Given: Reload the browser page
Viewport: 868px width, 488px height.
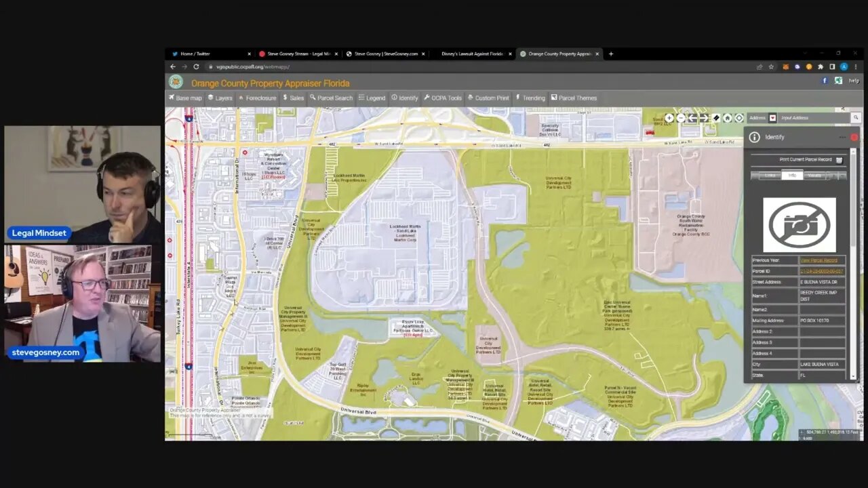Looking at the screenshot, I should [x=196, y=66].
